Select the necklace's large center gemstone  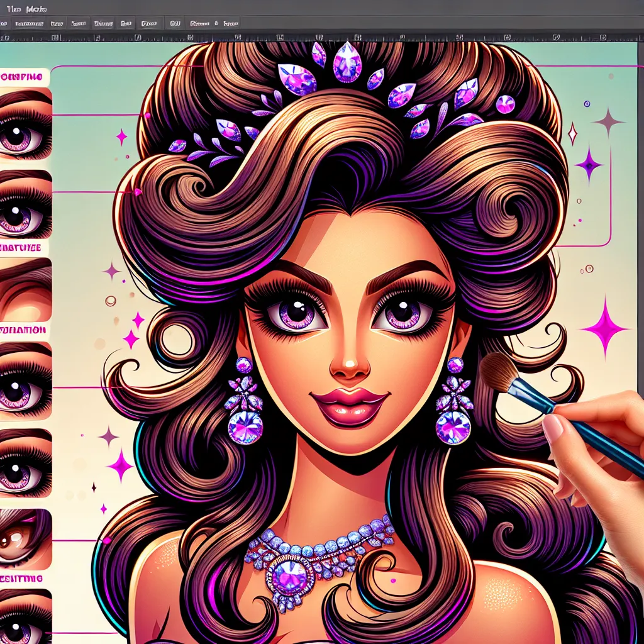click(x=289, y=574)
